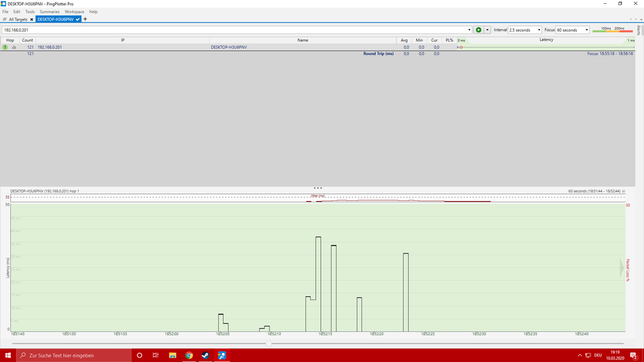Click the red latency marker on hop graph
Screen dimensions: 644x362
pyautogui.click(x=461, y=47)
